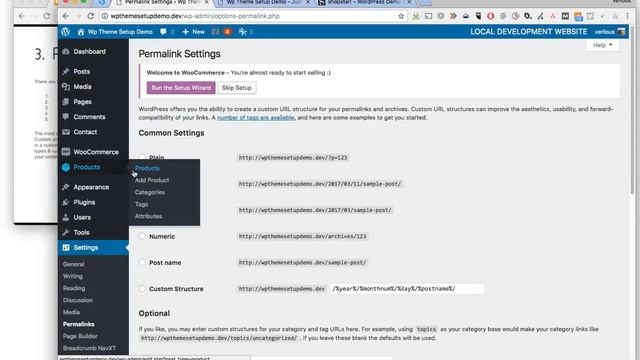Click the Skip Setup button
The height and width of the screenshot is (360, 640).
pos(237,88)
